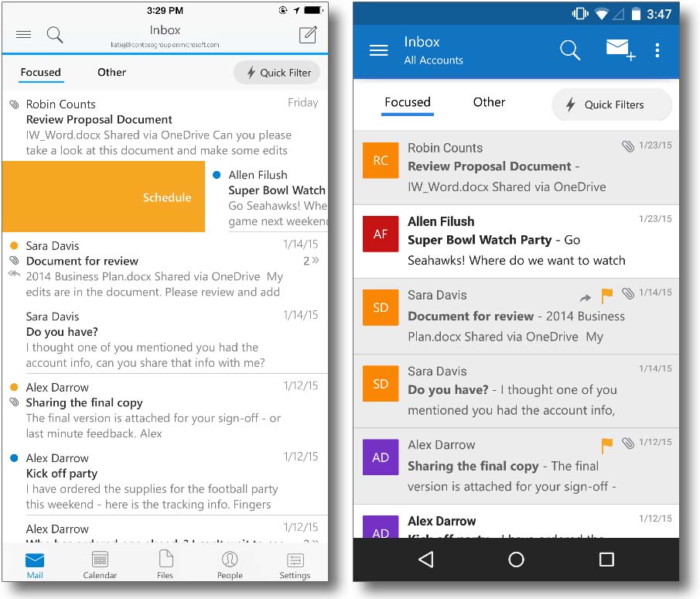
Task: Tap the search magnifier in iOS Outlook
Action: pos(55,34)
